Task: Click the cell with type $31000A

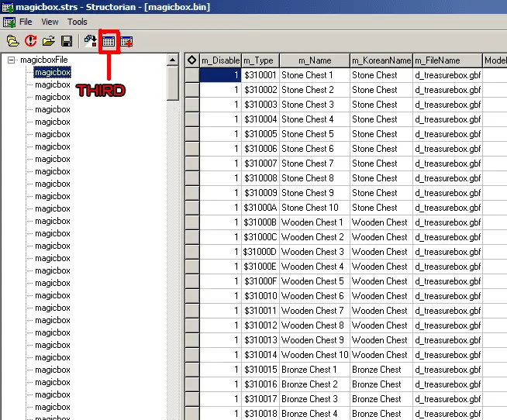Action: pyautogui.click(x=260, y=208)
